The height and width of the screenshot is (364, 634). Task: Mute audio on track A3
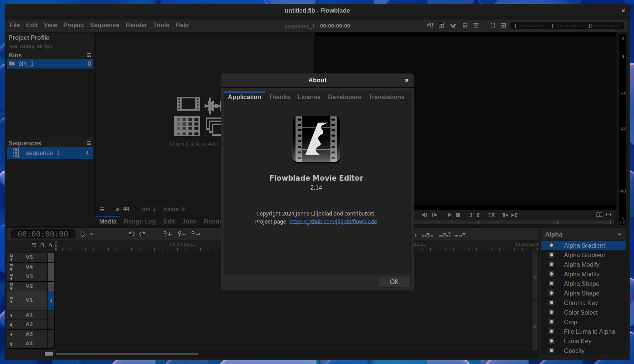point(11,334)
